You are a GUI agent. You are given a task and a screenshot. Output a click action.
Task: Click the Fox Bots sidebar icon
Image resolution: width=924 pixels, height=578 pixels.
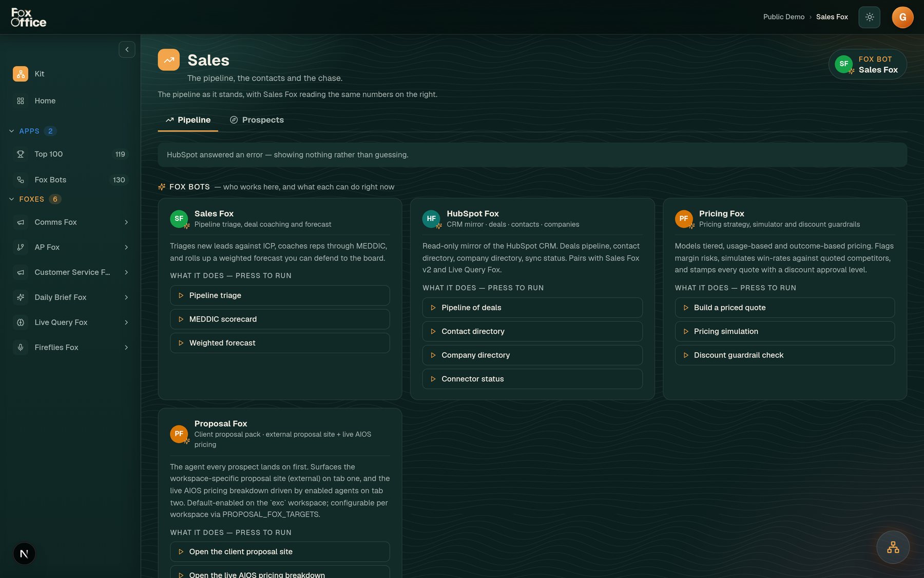pyautogui.click(x=21, y=180)
